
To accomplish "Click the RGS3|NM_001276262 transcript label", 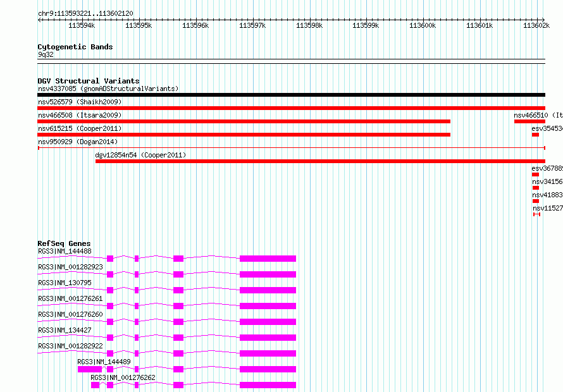I will [x=123, y=377].
